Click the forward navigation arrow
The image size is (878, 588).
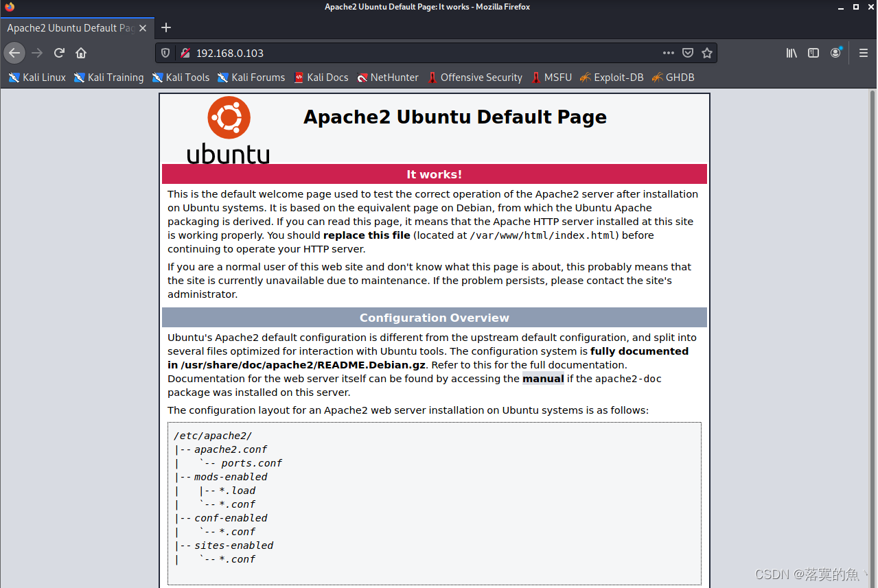(37, 53)
